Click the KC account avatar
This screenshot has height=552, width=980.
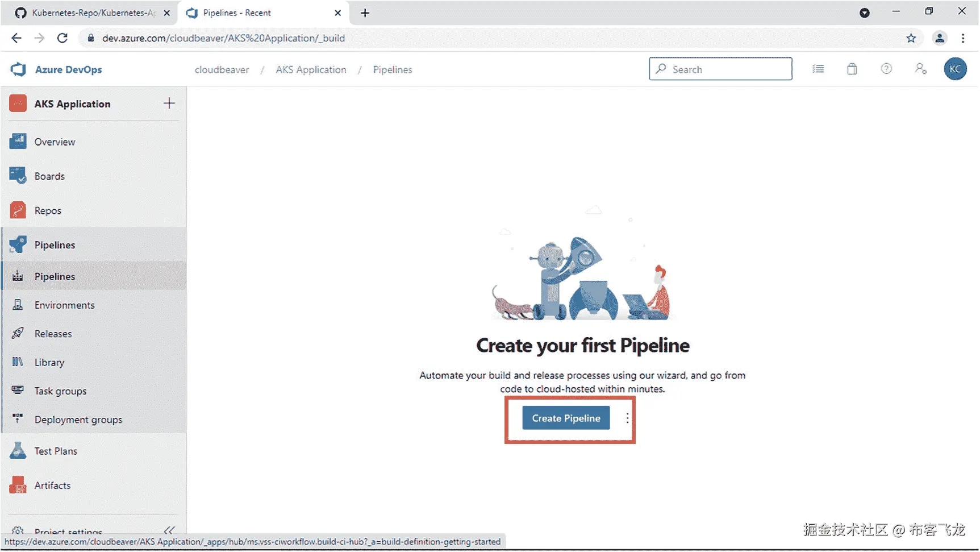click(956, 69)
